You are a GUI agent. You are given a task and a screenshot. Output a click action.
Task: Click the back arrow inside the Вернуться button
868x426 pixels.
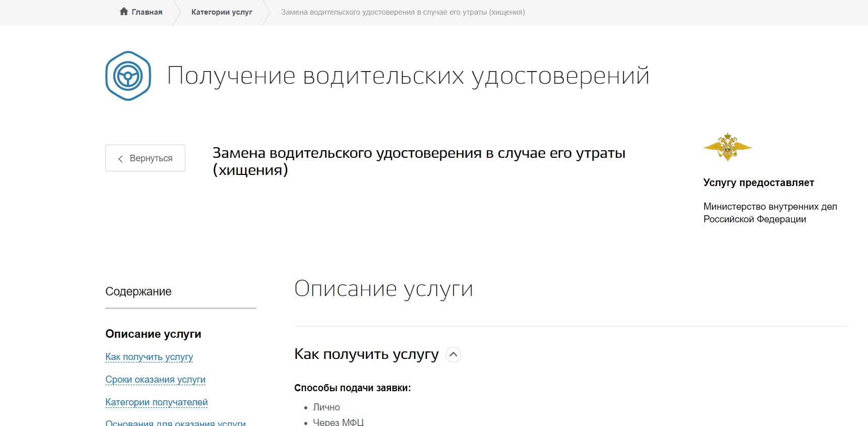[x=120, y=159]
